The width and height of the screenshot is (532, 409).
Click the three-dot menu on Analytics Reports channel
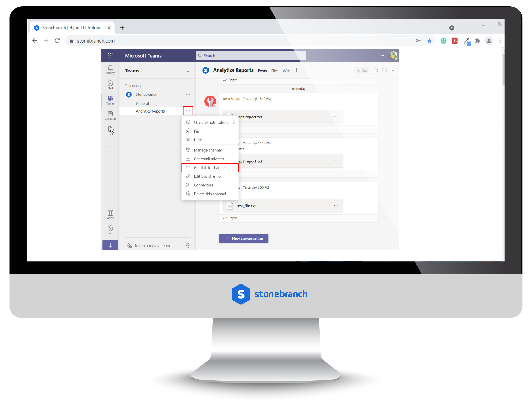coord(189,111)
